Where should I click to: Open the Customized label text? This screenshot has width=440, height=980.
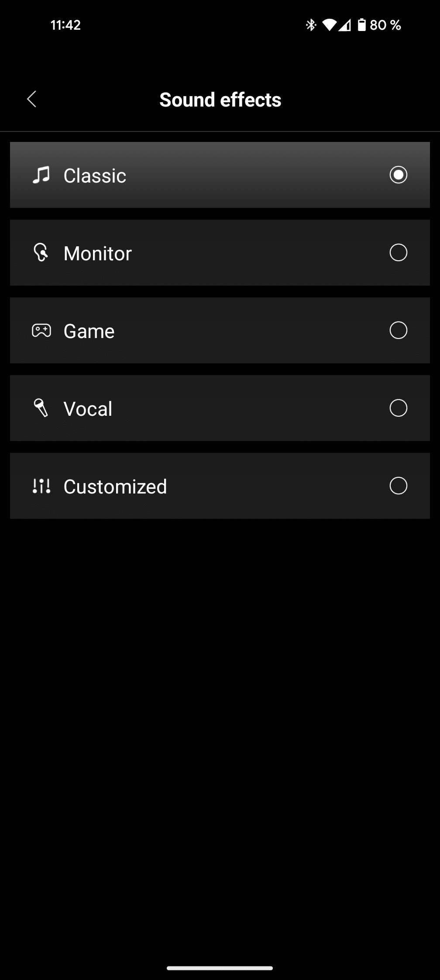point(115,487)
